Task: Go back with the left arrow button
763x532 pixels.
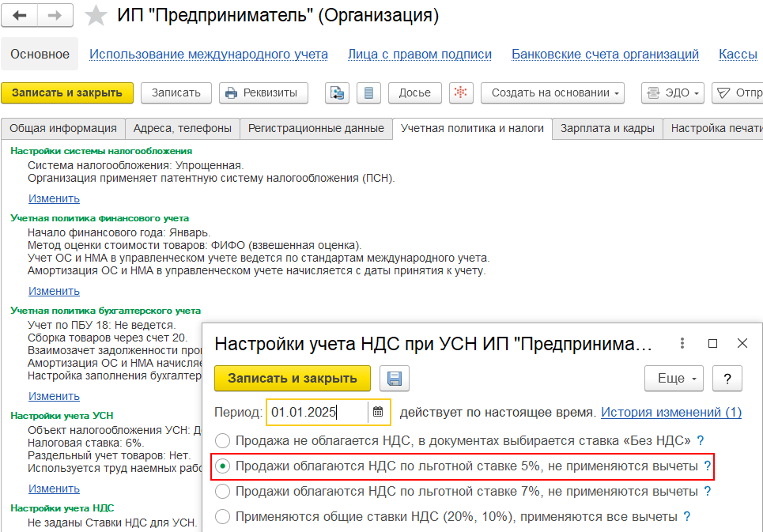Action: pos(20,16)
